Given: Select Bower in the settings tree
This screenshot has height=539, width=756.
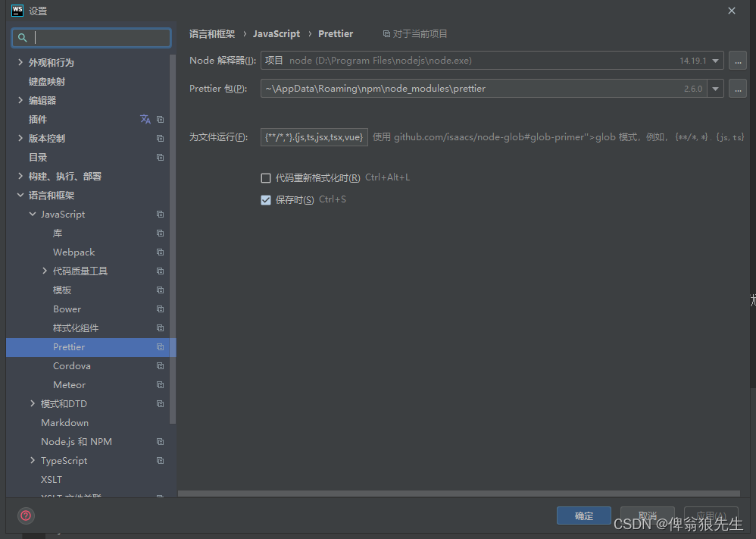Looking at the screenshot, I should [x=67, y=309].
